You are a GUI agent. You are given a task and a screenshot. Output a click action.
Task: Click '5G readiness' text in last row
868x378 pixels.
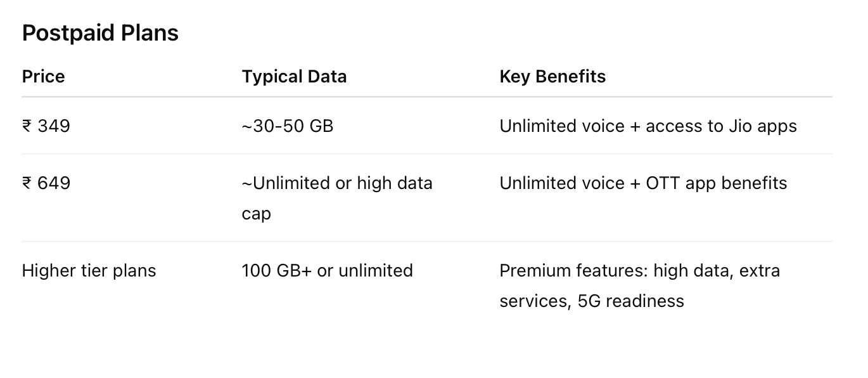coord(631,301)
